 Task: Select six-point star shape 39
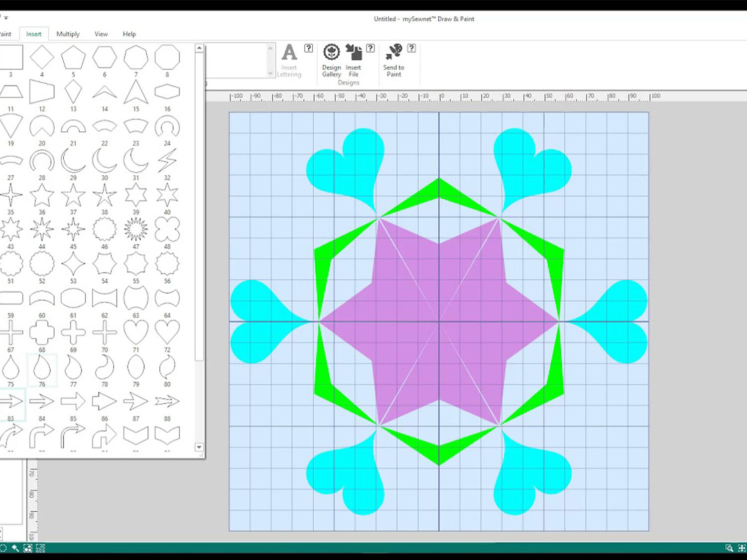click(136, 195)
